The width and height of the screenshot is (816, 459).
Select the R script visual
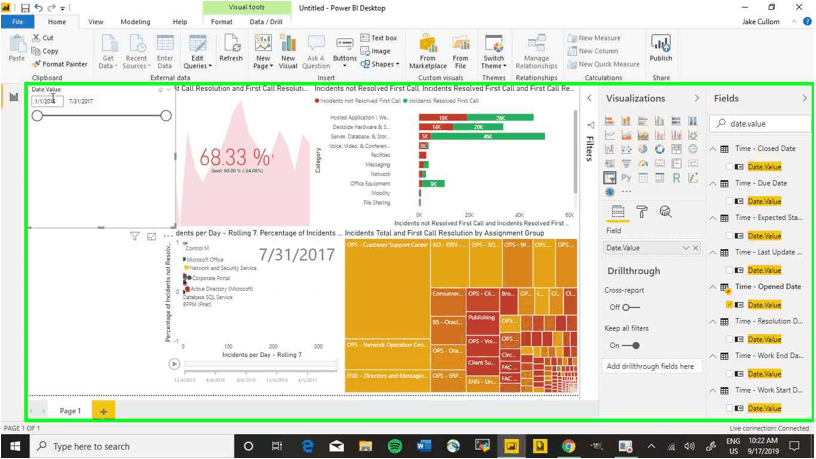pyautogui.click(x=676, y=178)
